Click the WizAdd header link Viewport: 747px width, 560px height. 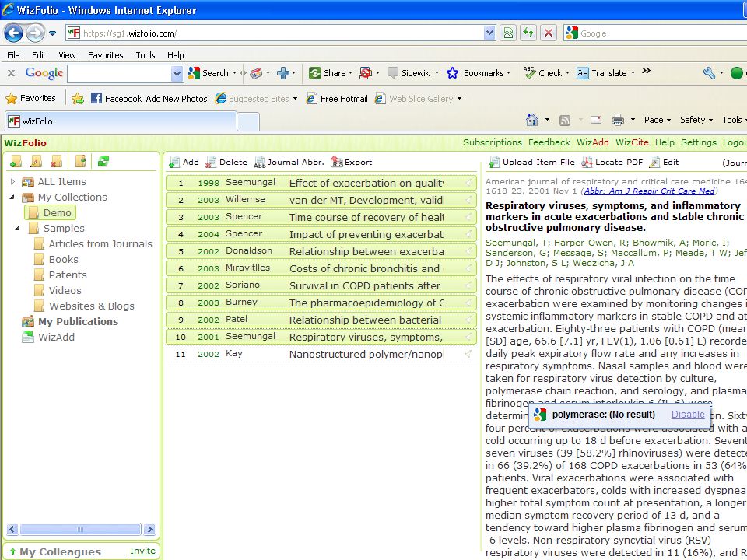click(593, 142)
